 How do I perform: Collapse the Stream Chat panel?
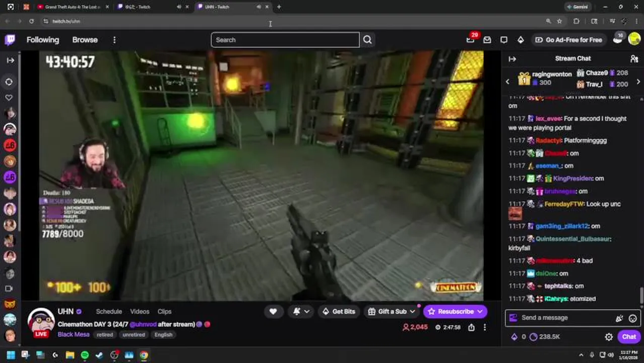click(x=512, y=58)
